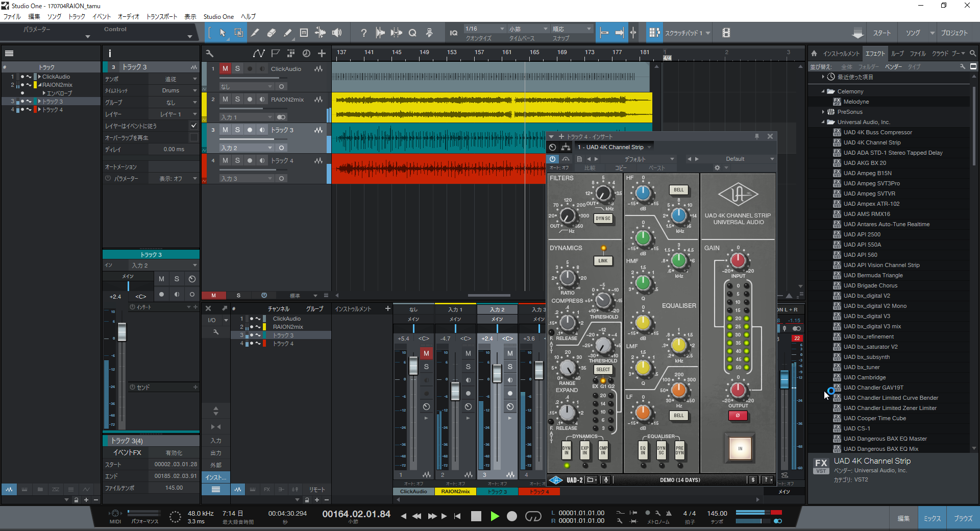Expand the PreSonus vendor folder
Image resolution: width=980 pixels, height=531 pixels.
(x=823, y=112)
